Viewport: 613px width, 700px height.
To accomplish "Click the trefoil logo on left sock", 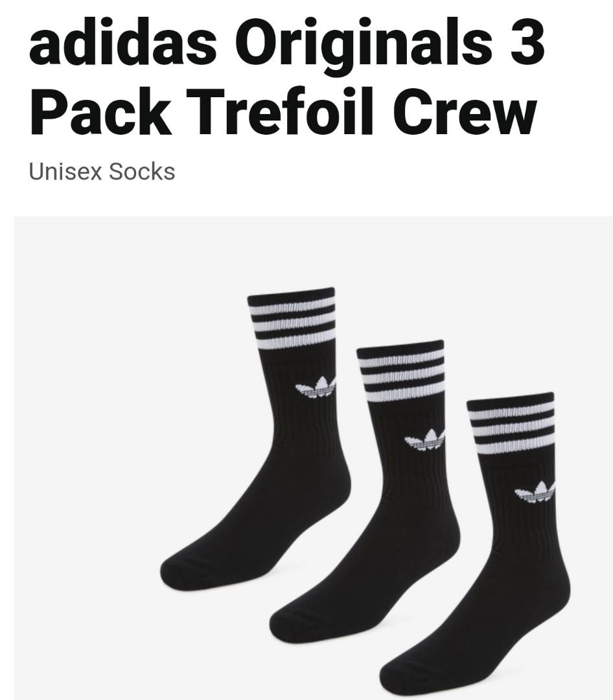I will [316, 387].
